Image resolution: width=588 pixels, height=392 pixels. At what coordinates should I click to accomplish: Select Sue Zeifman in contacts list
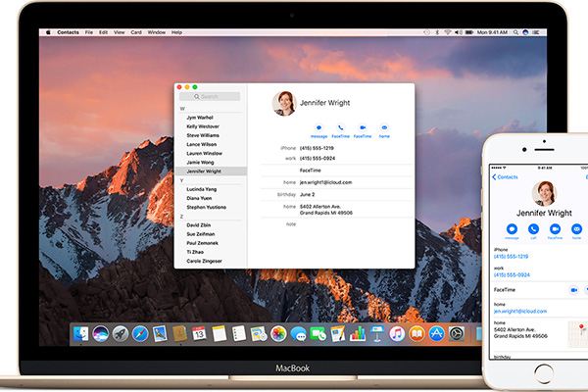(201, 234)
